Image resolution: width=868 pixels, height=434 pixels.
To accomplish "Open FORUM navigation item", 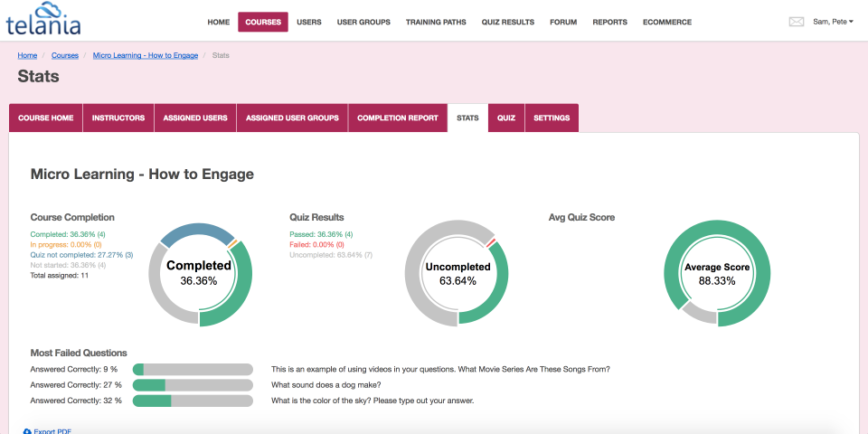I will (563, 22).
